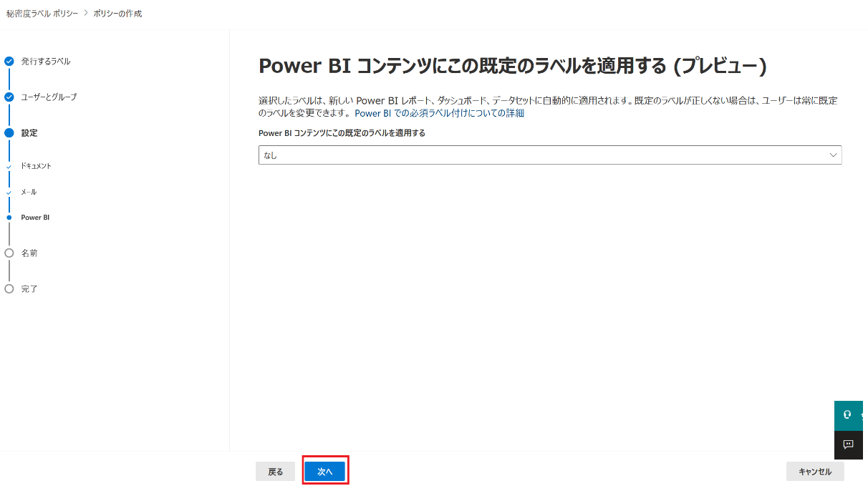Open the ドキュメント sub-step
Viewport: 868px width, 486px height.
coord(37,166)
